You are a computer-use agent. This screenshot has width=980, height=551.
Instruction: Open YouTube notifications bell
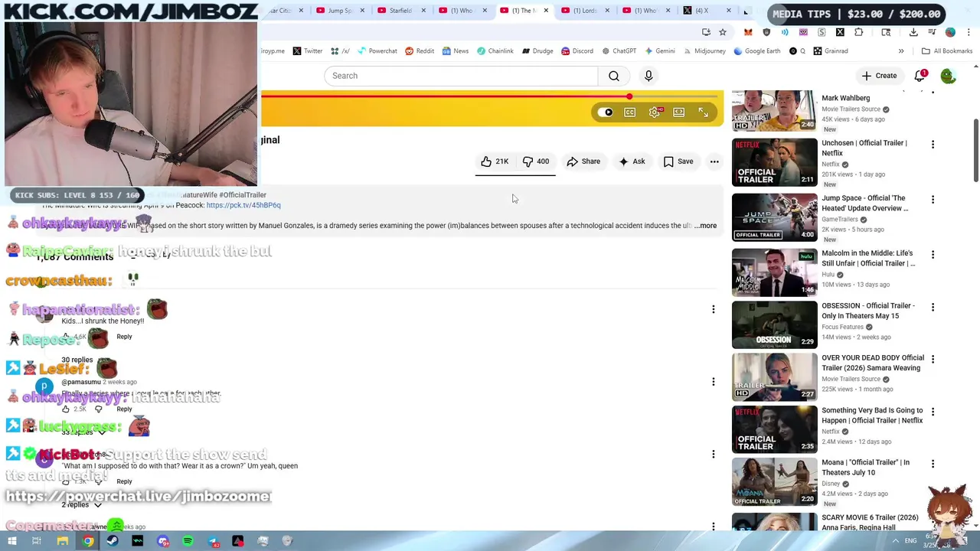pos(920,76)
